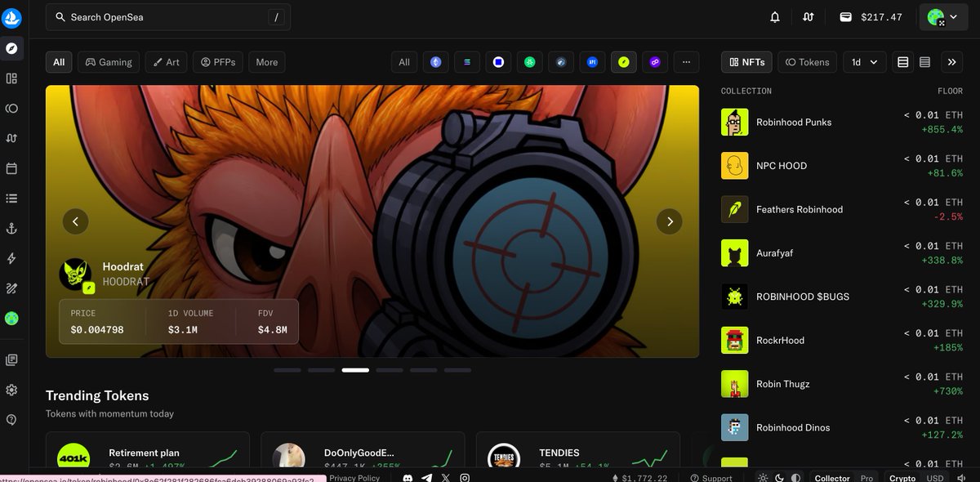
Task: Select the Art category tab
Action: click(x=166, y=62)
